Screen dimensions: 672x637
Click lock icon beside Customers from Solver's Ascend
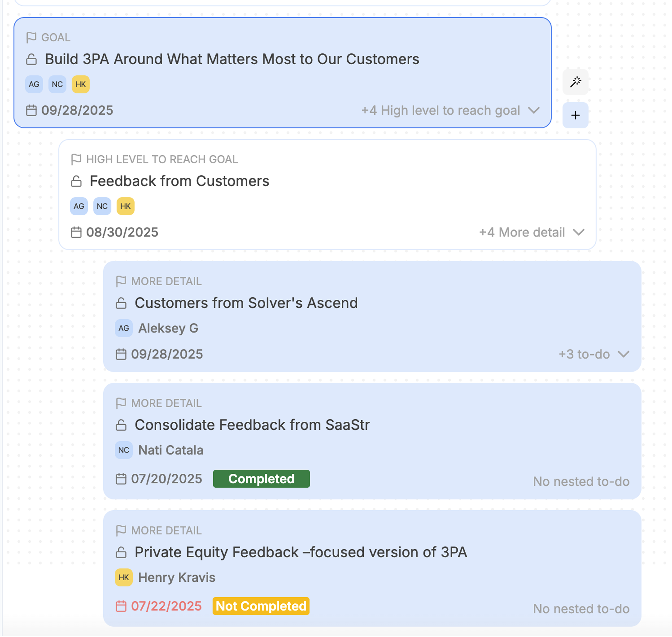[x=121, y=303]
